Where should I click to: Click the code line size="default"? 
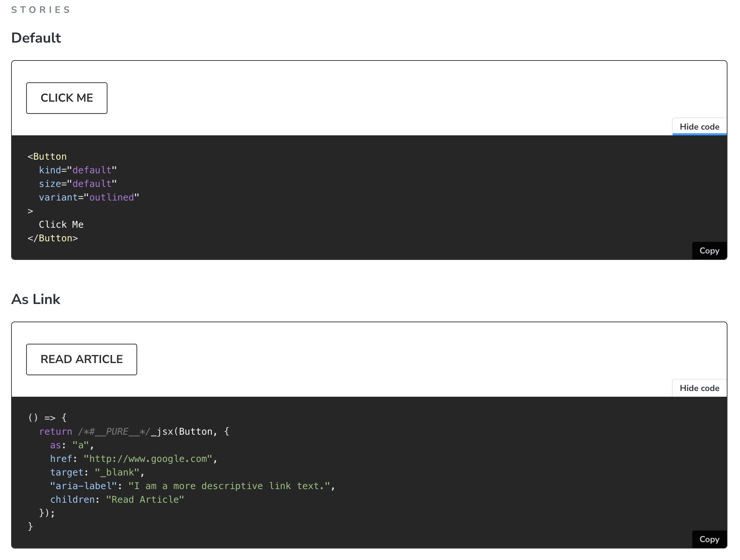(78, 184)
